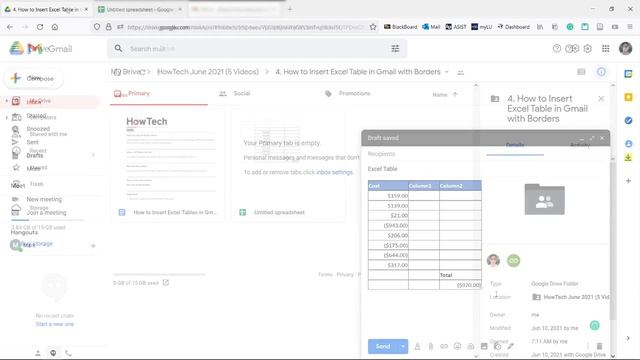
Task: Click the insert emoji icon in compose
Action: tap(457, 346)
